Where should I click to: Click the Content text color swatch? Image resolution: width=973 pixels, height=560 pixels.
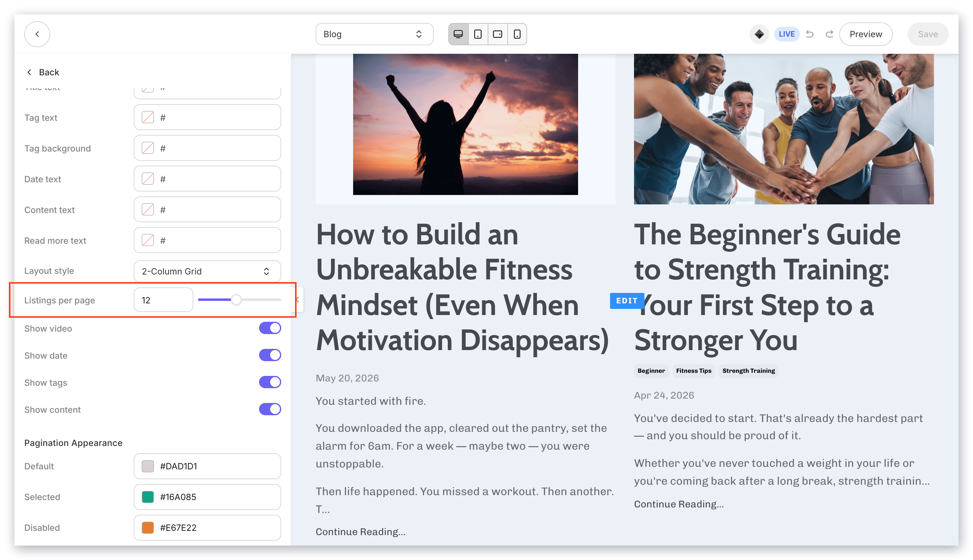pyautogui.click(x=148, y=210)
